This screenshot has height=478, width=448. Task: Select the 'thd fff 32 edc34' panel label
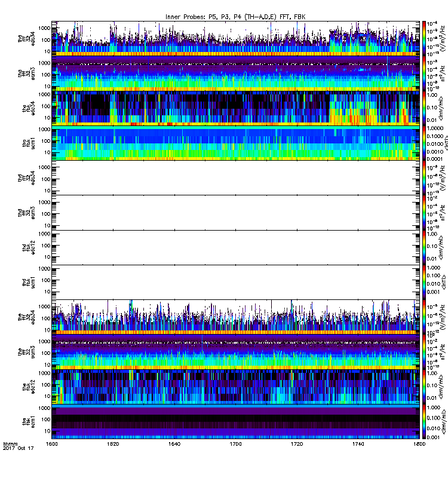[26, 177]
